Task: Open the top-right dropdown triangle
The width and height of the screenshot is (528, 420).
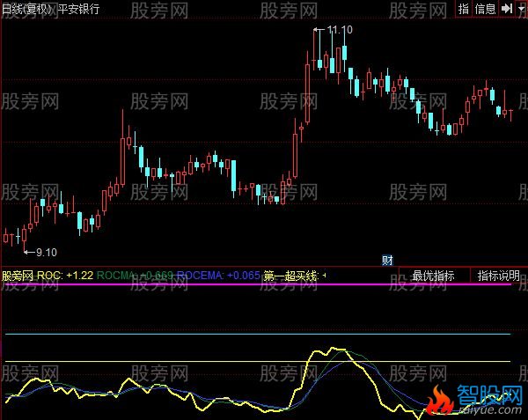Action: click(522, 9)
